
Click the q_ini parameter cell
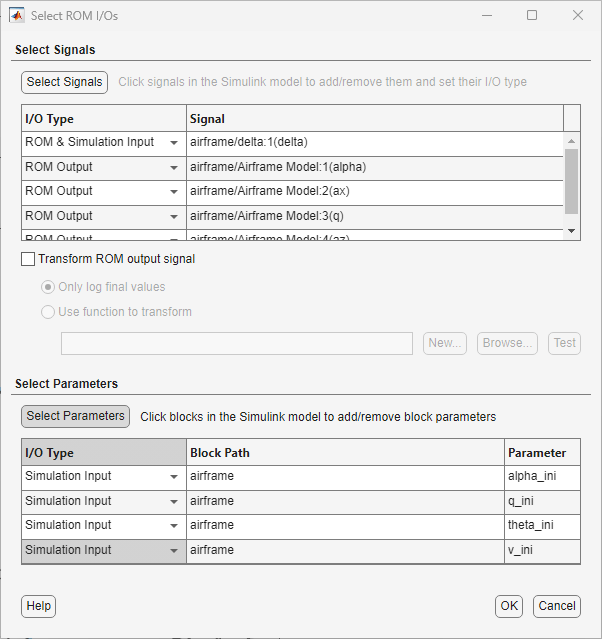click(x=542, y=502)
